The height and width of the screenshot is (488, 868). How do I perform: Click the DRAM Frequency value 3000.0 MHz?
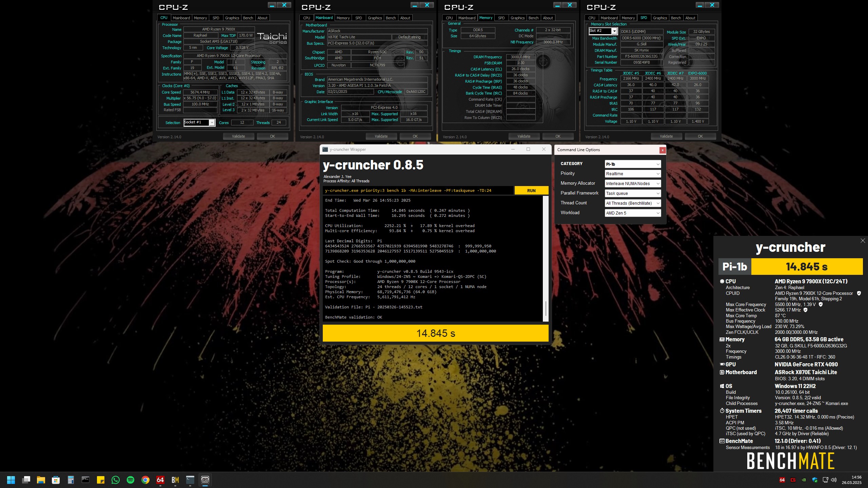click(520, 57)
